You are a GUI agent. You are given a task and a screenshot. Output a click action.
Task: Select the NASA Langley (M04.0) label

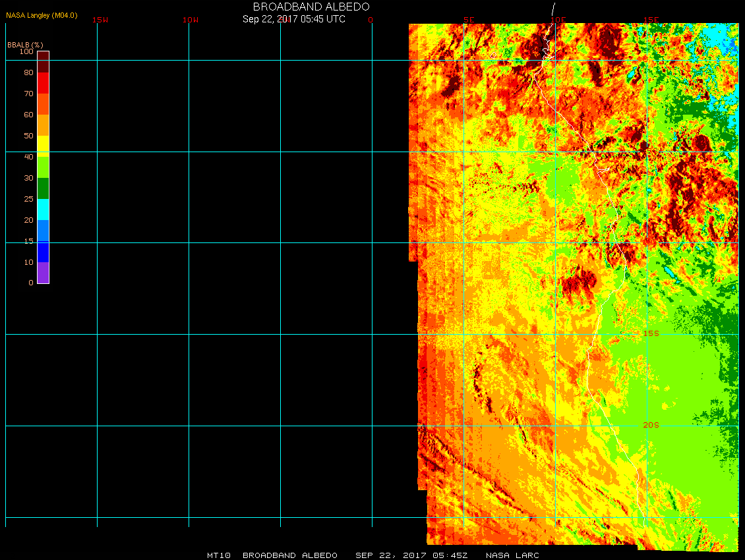(42, 15)
